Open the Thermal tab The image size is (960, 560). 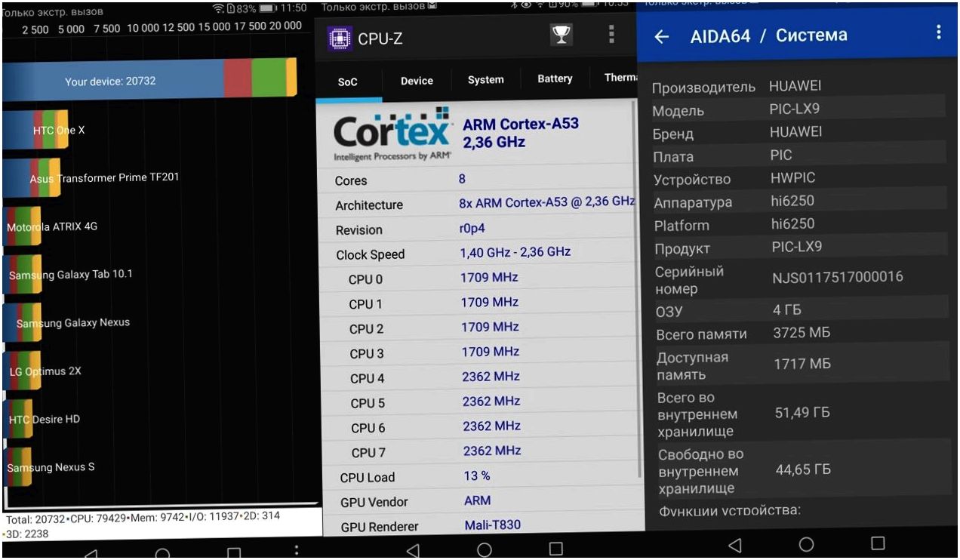tap(620, 78)
